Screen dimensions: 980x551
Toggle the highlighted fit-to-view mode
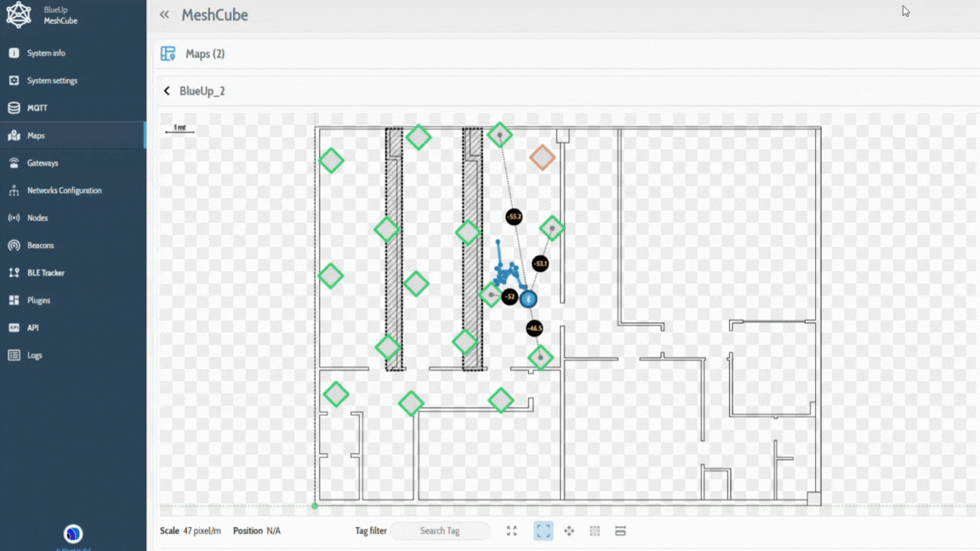(x=543, y=531)
